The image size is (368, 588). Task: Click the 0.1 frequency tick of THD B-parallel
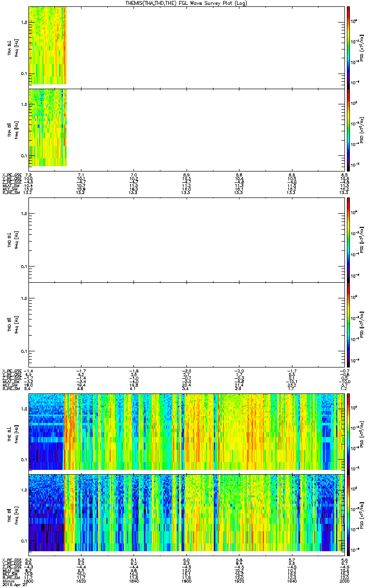tap(24, 351)
